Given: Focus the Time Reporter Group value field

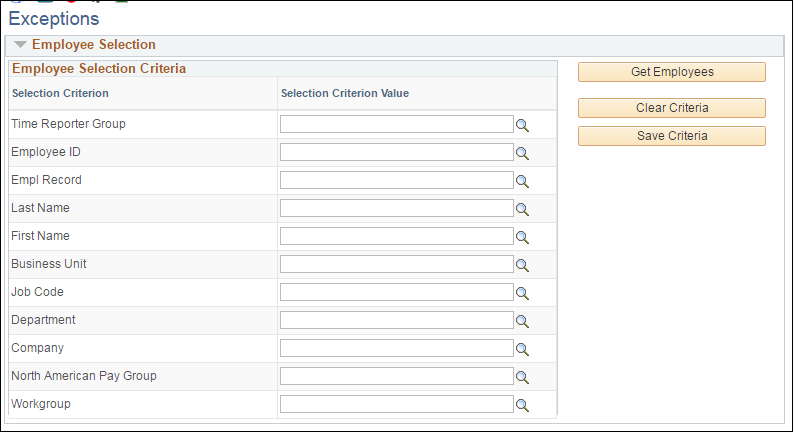Looking at the screenshot, I should pyautogui.click(x=396, y=124).
